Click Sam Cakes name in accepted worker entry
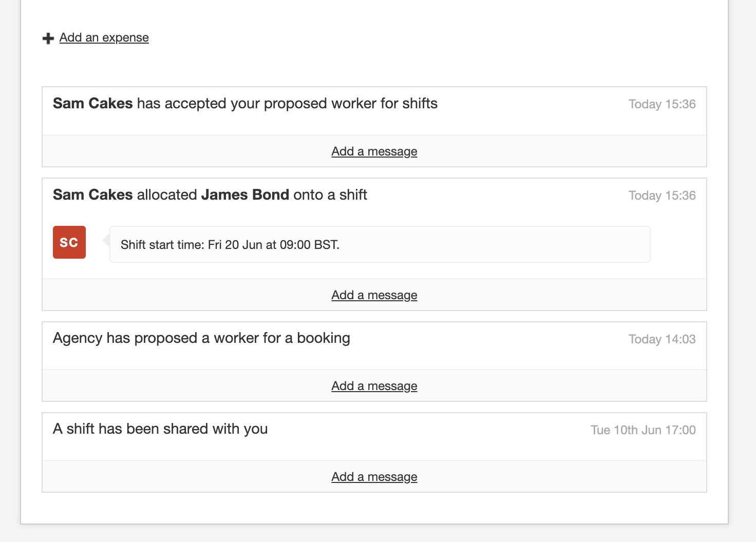 (x=93, y=104)
